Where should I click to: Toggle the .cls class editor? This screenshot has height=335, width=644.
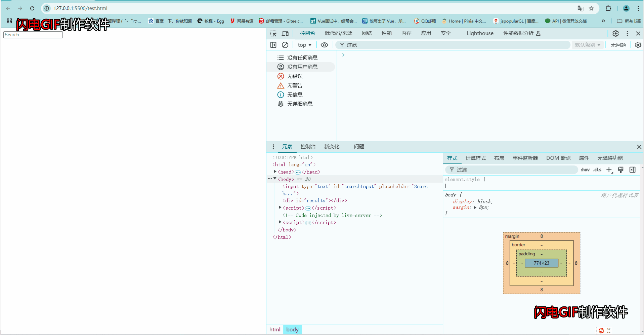[597, 170]
